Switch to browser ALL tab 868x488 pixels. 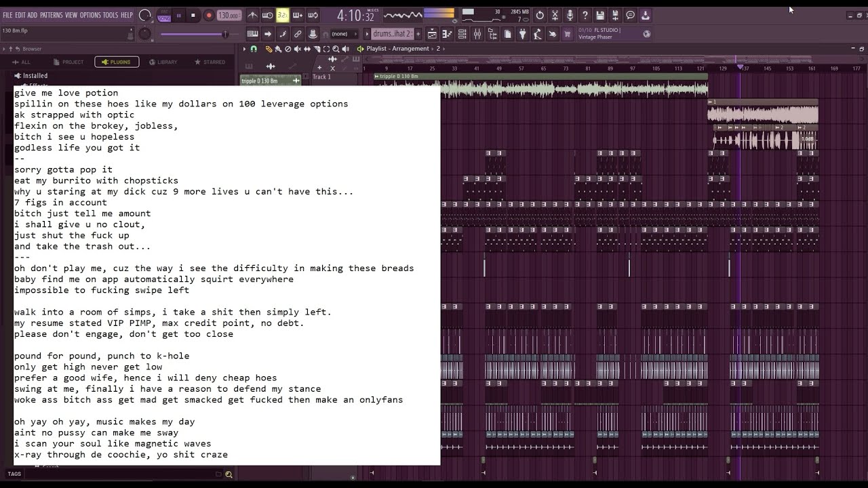pyautogui.click(x=22, y=62)
